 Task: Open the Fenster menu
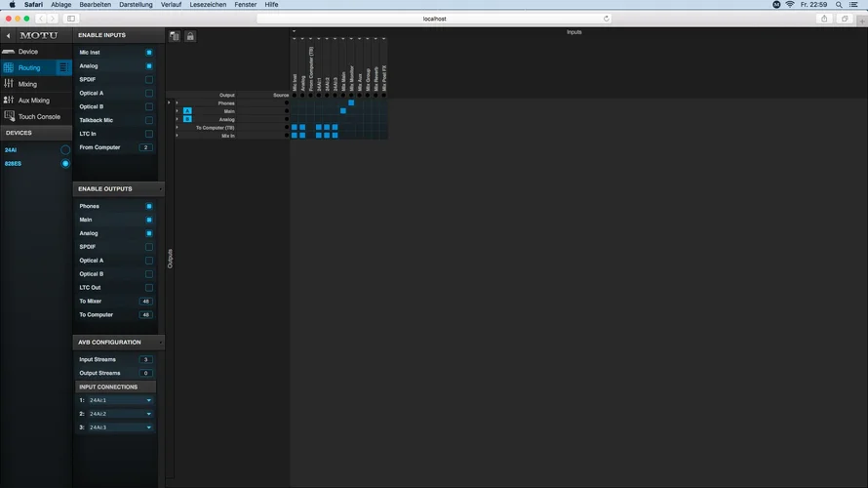pyautogui.click(x=245, y=5)
